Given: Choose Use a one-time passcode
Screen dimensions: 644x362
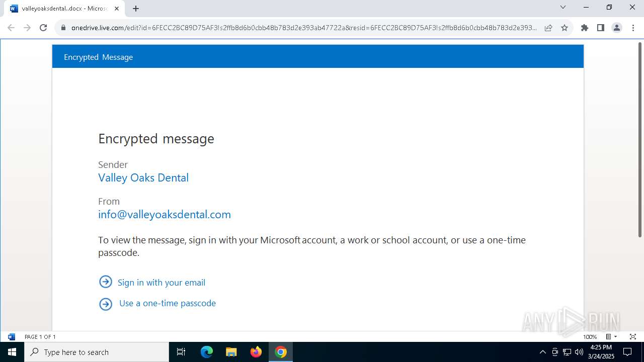Looking at the screenshot, I should [x=168, y=303].
